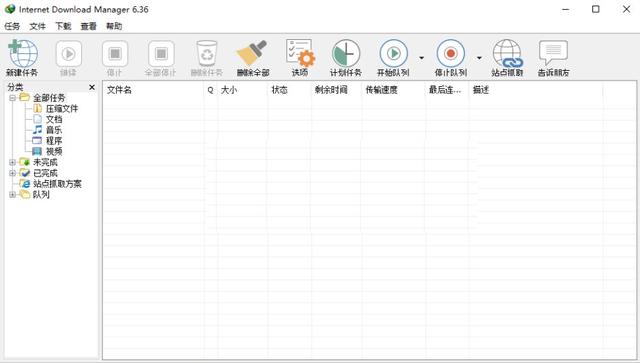Screen dimensions: 640x363
Task: Start the queue with 开始队列 icon
Action: [393, 53]
